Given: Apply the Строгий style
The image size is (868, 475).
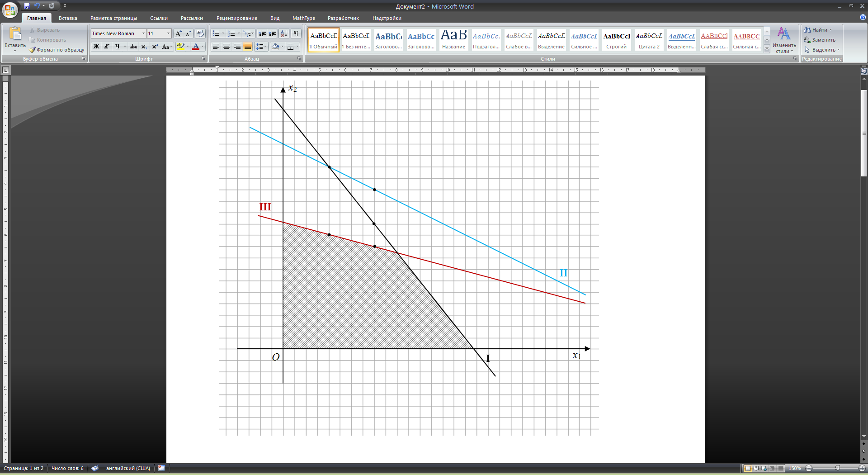Looking at the screenshot, I should [x=616, y=40].
